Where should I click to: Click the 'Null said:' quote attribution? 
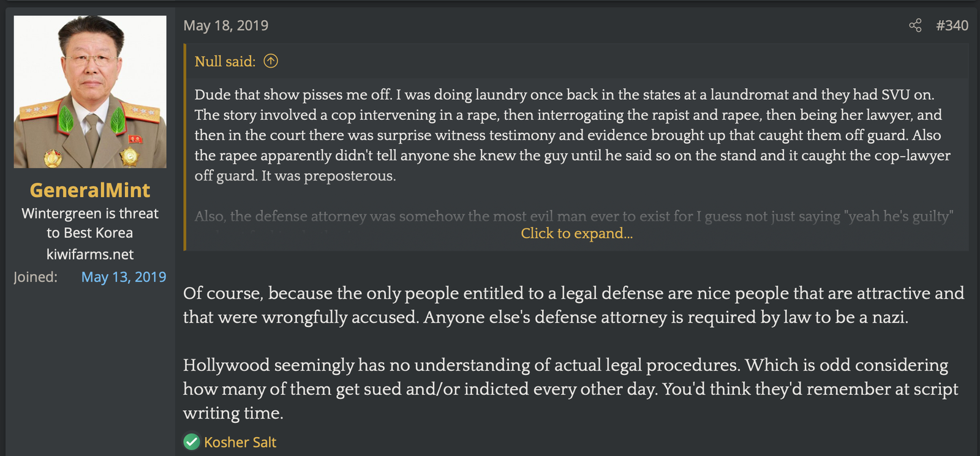coord(225,61)
